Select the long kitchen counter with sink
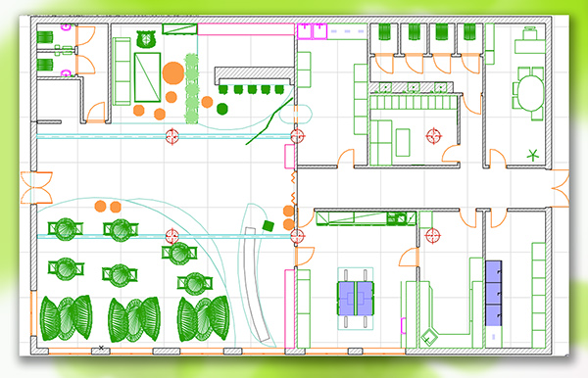Image resolution: width=588 pixels, height=378 pixels. pyautogui.click(x=366, y=218)
